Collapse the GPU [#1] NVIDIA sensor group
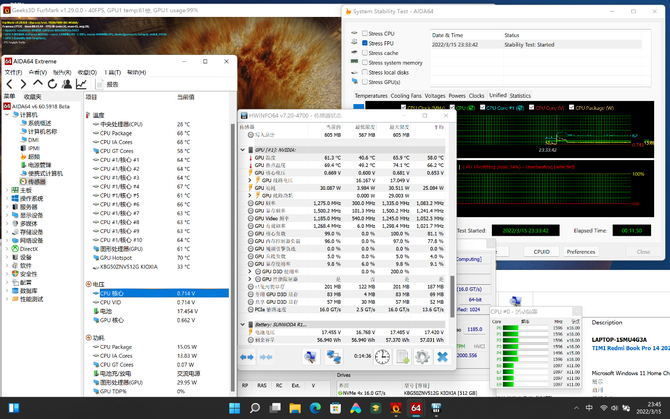Viewport: 670px width, 419px height. point(244,149)
